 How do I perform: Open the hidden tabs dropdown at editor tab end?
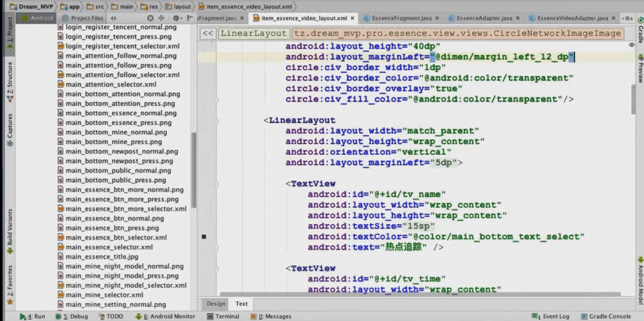pyautogui.click(x=628, y=18)
